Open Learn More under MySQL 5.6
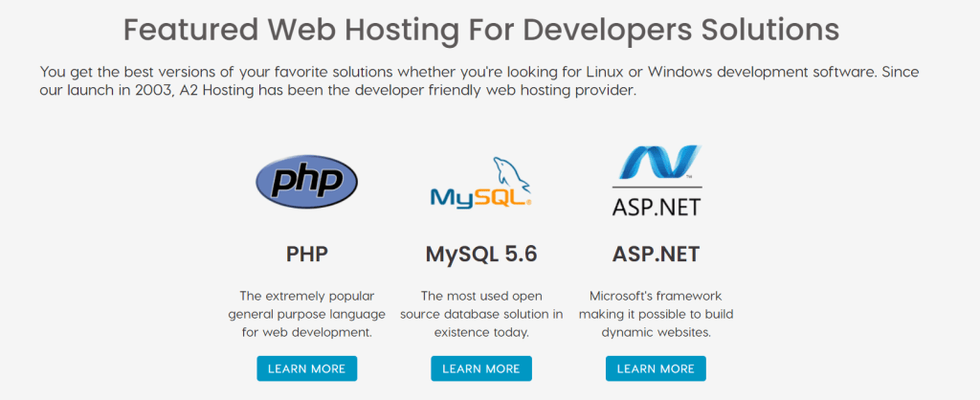 [x=481, y=368]
